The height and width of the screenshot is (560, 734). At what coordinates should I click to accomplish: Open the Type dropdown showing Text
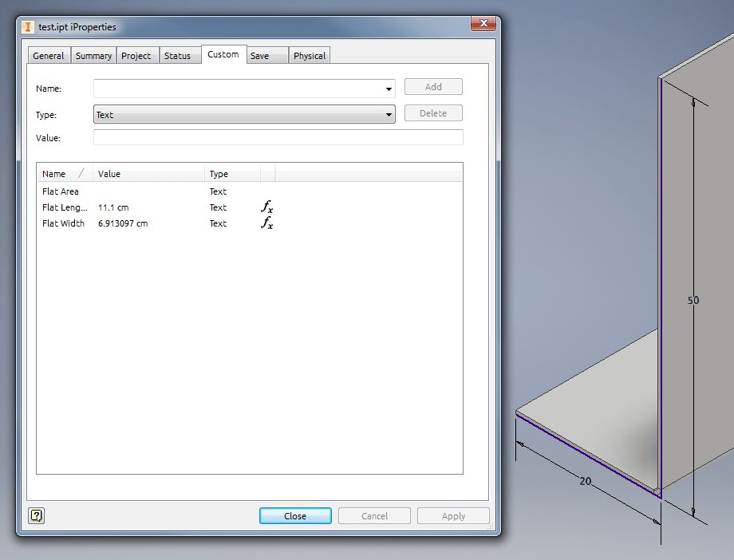tap(389, 114)
